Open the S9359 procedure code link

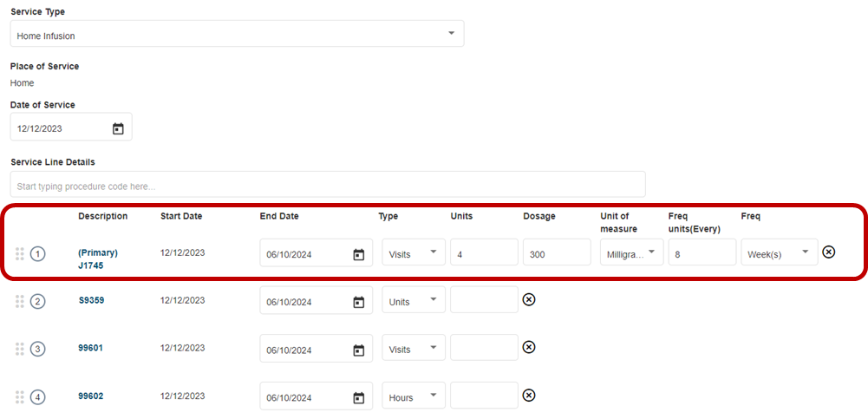91,300
